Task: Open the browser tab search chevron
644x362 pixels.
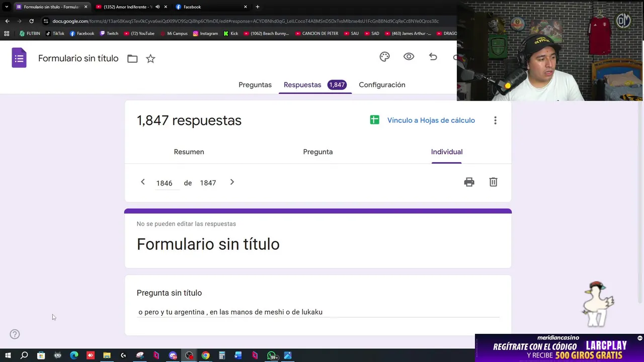Action: coord(7,7)
